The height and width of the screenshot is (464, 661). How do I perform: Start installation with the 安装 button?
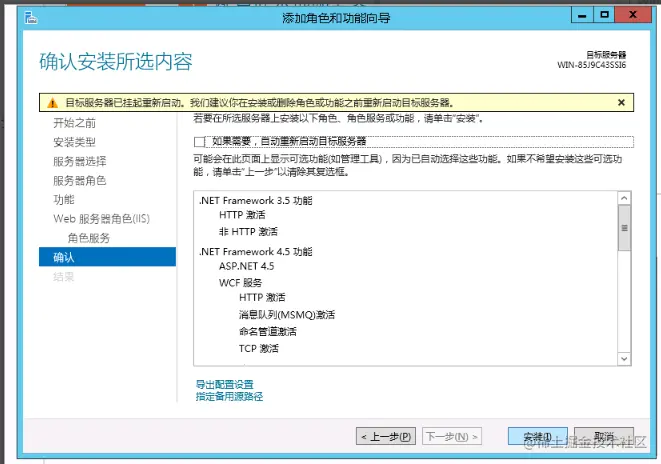pyautogui.click(x=537, y=437)
